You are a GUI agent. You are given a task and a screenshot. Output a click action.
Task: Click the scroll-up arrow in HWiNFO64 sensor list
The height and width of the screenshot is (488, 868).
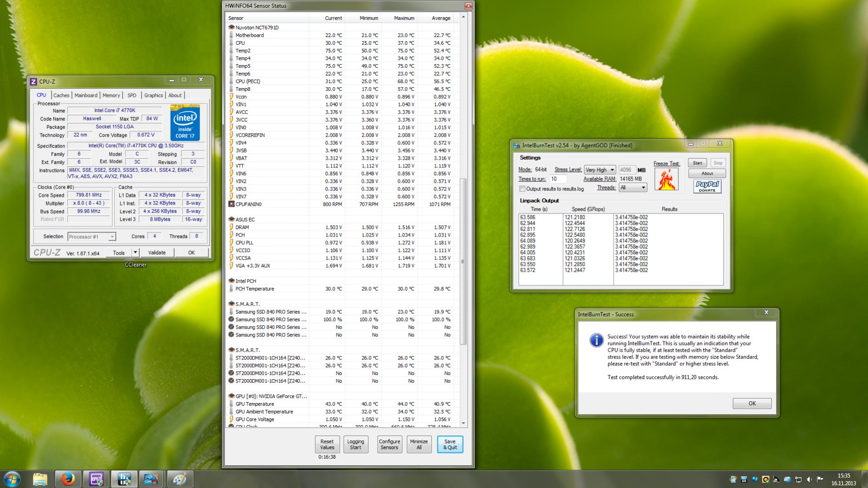click(x=463, y=17)
